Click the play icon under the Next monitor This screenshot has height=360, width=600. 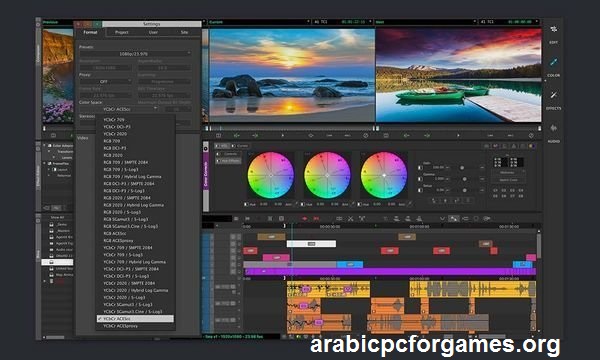point(458,135)
